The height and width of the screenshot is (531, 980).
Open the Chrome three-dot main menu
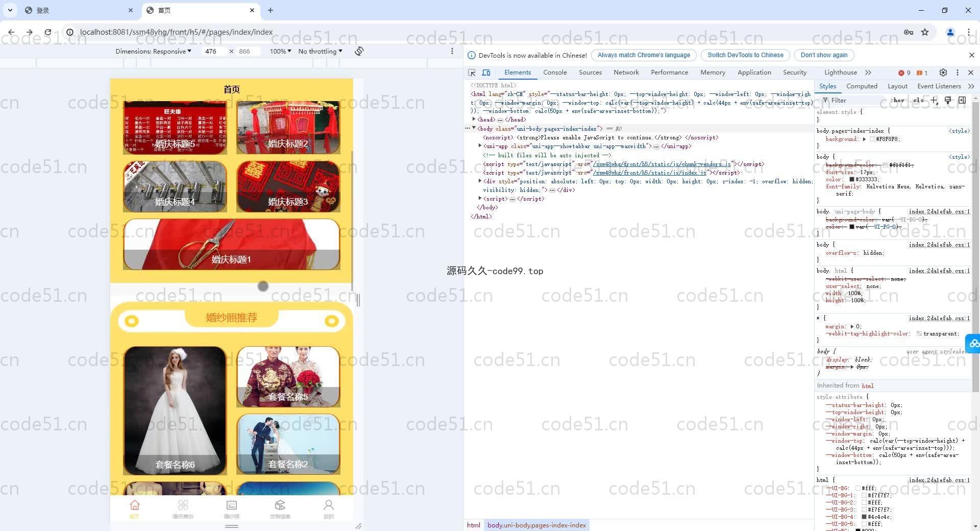pyautogui.click(x=968, y=32)
